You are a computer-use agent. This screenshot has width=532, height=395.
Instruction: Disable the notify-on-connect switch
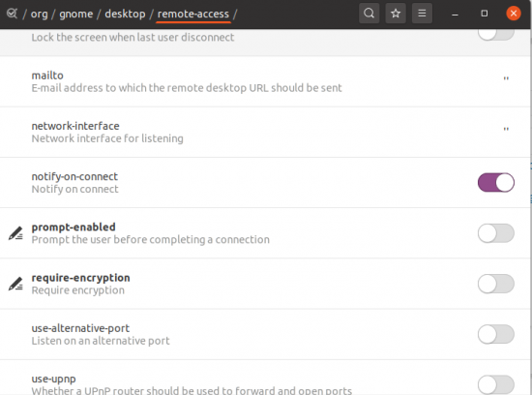(x=496, y=182)
